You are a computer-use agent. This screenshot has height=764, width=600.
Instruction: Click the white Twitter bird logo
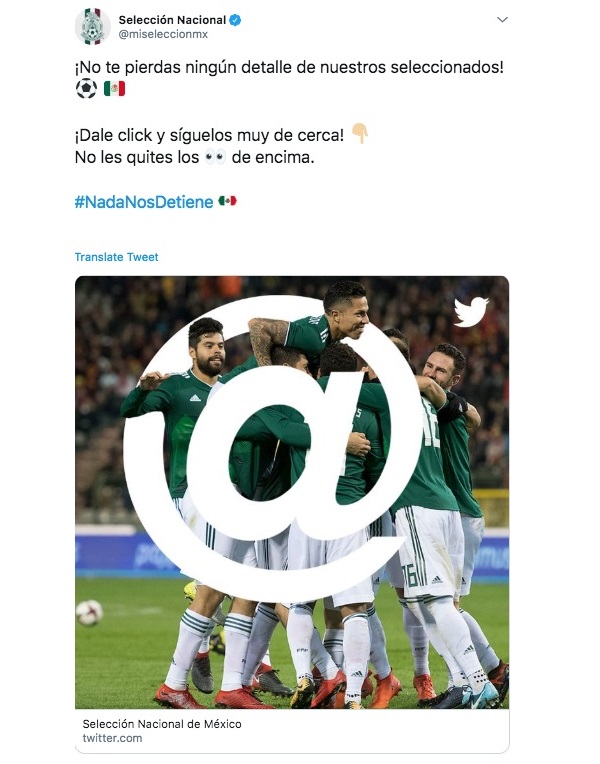(471, 311)
